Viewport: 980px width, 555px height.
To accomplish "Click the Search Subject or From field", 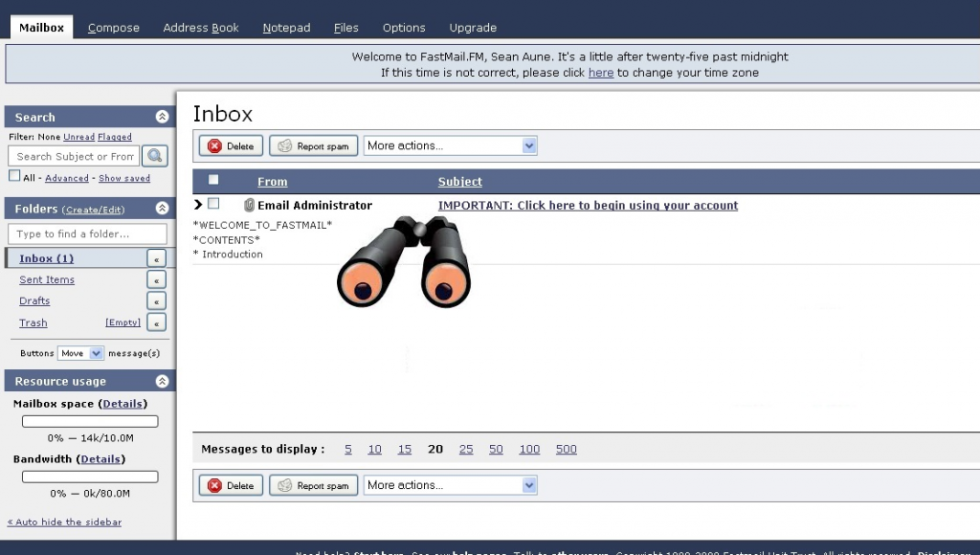I will point(74,156).
